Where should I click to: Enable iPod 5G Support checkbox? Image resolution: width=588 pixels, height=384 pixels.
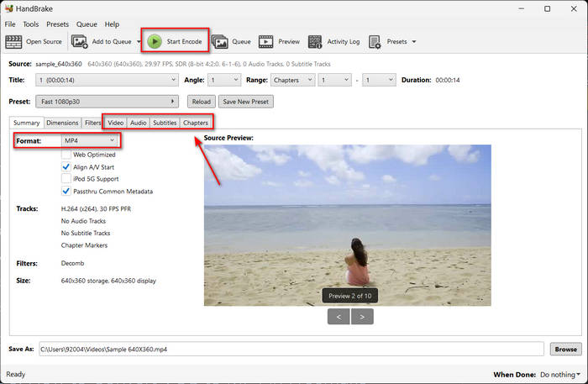(66, 179)
